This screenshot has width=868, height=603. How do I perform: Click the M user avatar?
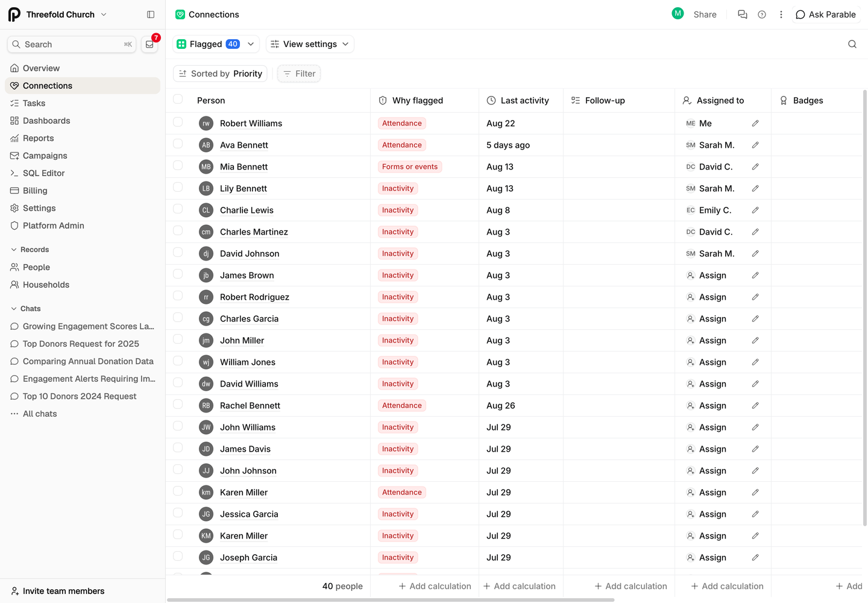coord(678,13)
